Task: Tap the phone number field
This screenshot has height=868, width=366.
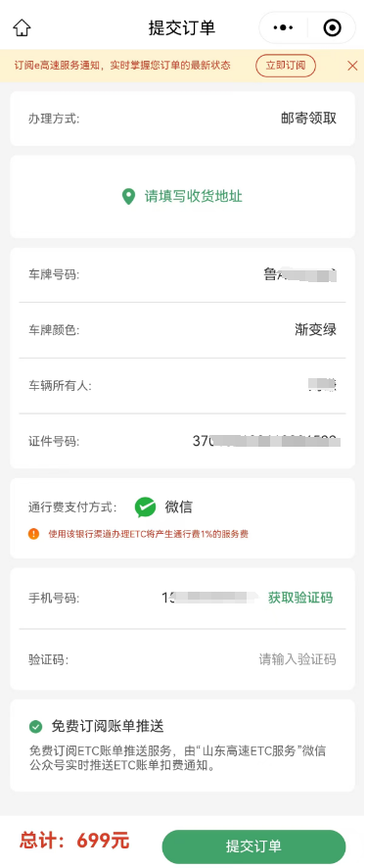Action: 210,598
